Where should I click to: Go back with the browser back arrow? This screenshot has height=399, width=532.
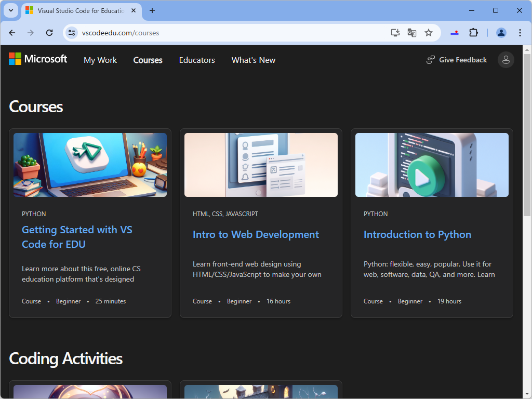[x=12, y=33]
